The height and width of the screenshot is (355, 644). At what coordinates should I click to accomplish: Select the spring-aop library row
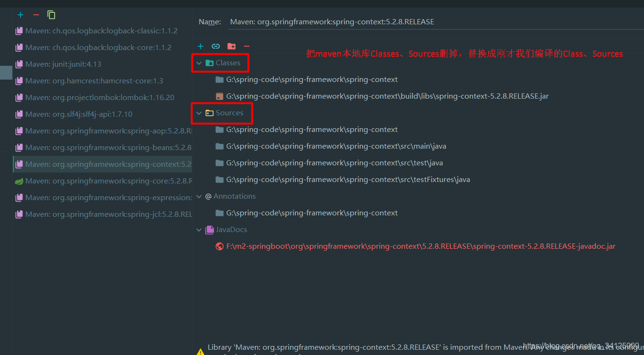click(x=102, y=131)
